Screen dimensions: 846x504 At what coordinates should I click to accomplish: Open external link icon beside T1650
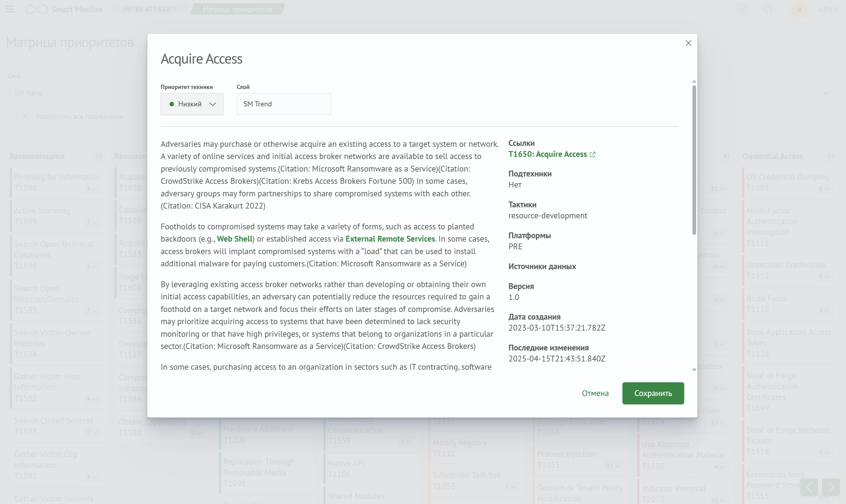point(593,154)
